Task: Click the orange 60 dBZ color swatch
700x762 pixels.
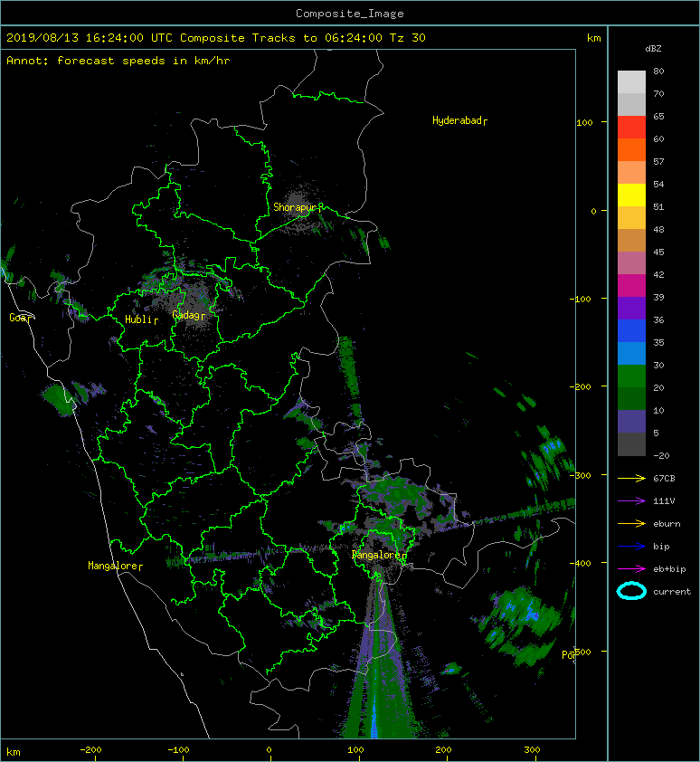Action: 631,150
